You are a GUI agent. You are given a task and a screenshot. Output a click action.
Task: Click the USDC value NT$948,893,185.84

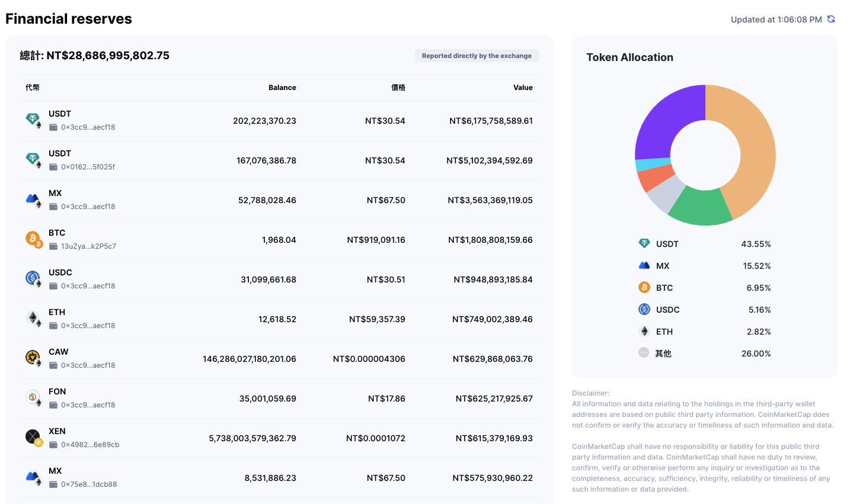493,280
